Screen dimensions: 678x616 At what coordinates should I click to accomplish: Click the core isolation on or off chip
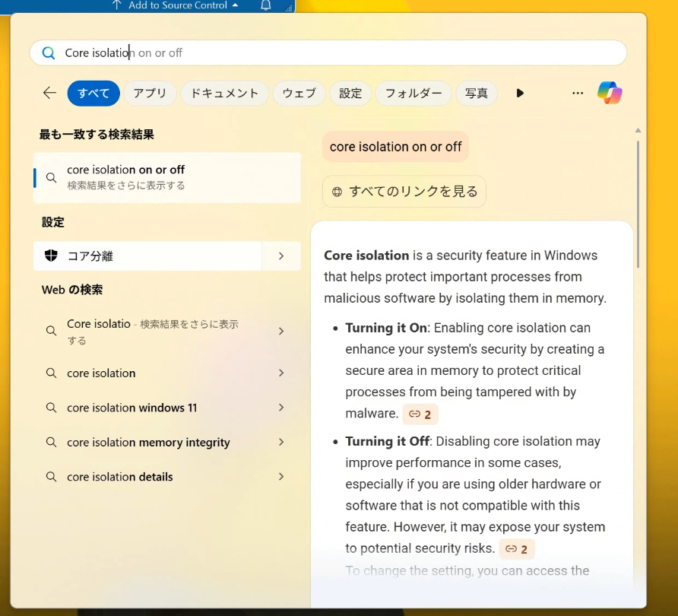(x=395, y=147)
